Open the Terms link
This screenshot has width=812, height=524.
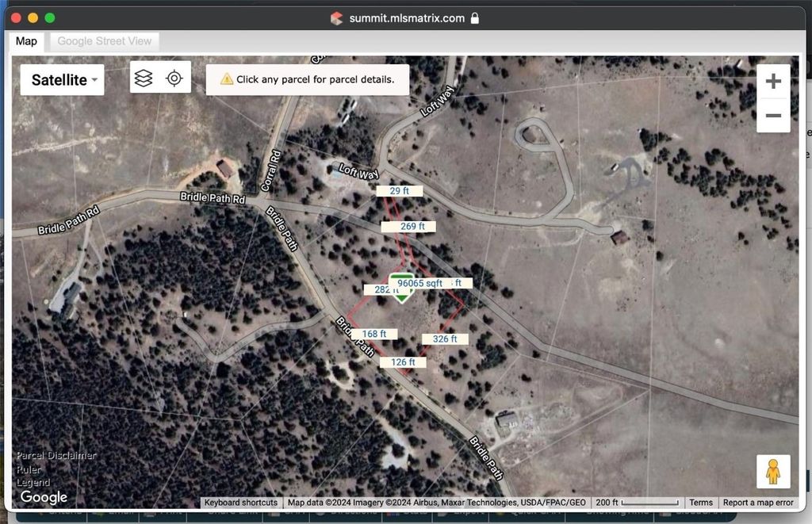coord(700,503)
